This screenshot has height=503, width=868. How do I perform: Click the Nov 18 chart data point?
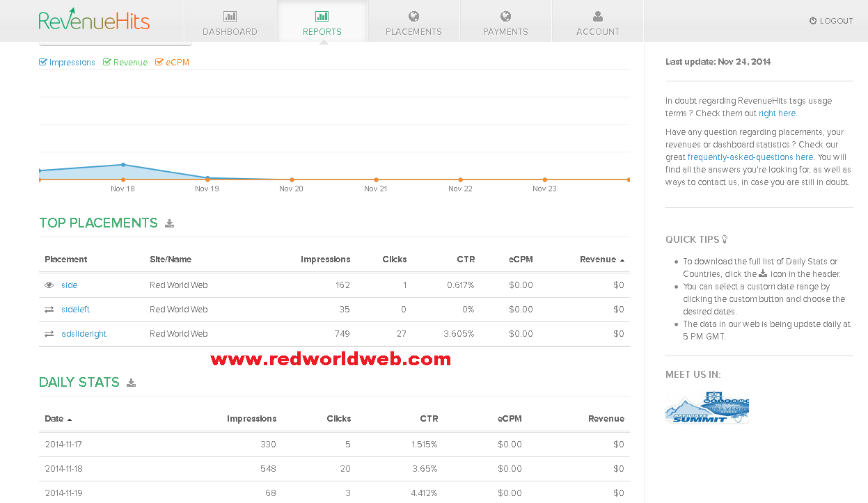point(123,165)
